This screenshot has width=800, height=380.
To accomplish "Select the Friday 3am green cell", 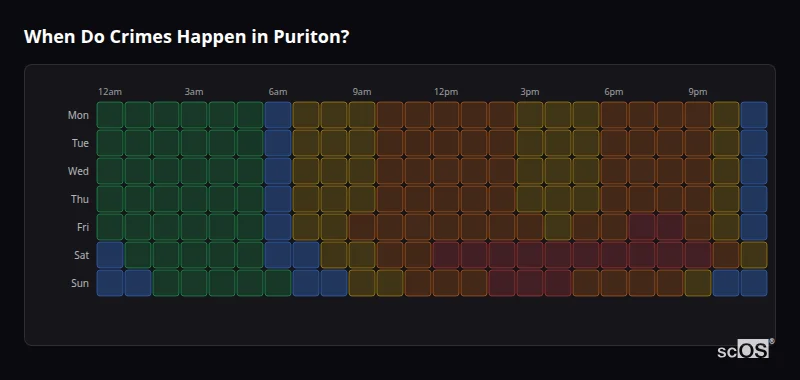I will coord(194,227).
